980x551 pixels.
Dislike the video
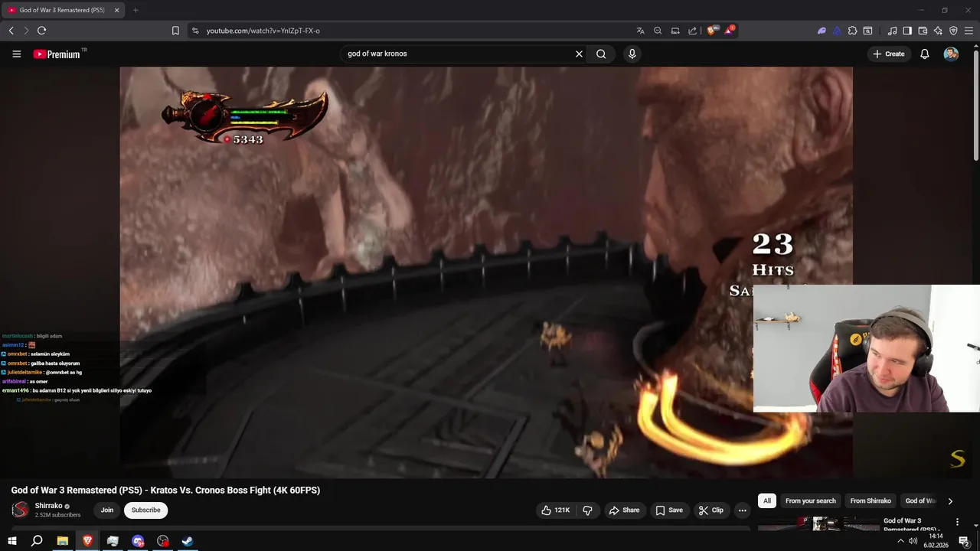588,510
